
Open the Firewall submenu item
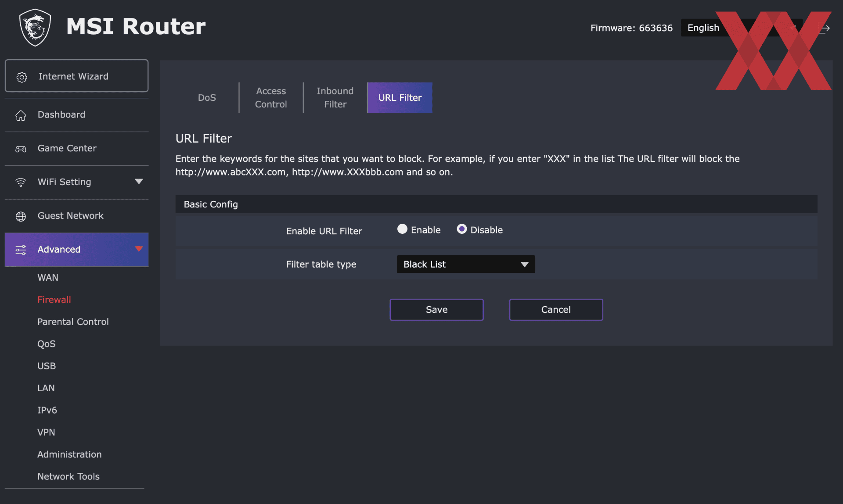54,300
